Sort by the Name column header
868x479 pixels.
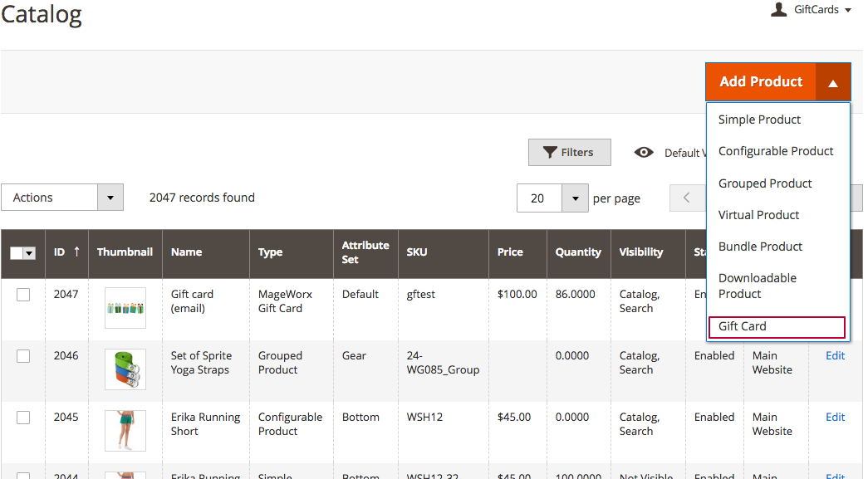[187, 252]
